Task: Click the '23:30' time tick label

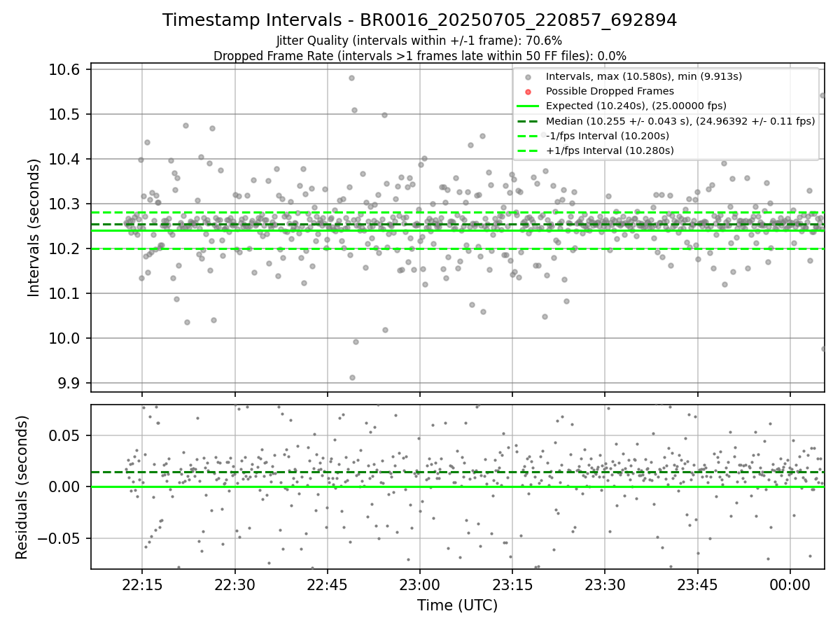Action: click(605, 584)
